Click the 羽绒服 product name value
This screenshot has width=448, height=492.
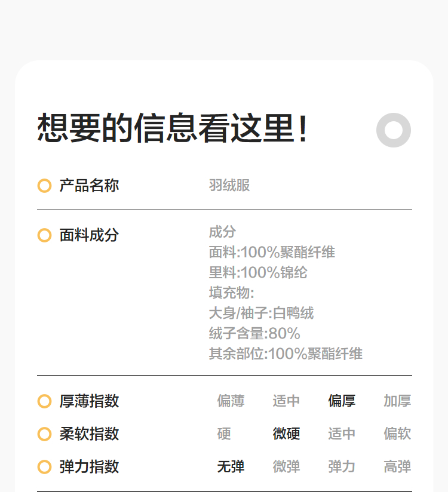tap(229, 186)
